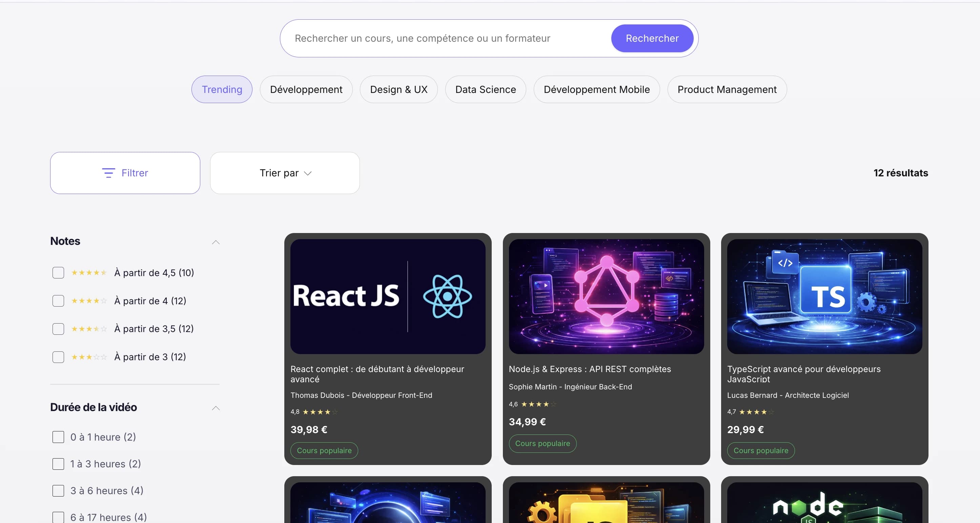Check the 'À partir de 4,5' rating filter

point(58,273)
